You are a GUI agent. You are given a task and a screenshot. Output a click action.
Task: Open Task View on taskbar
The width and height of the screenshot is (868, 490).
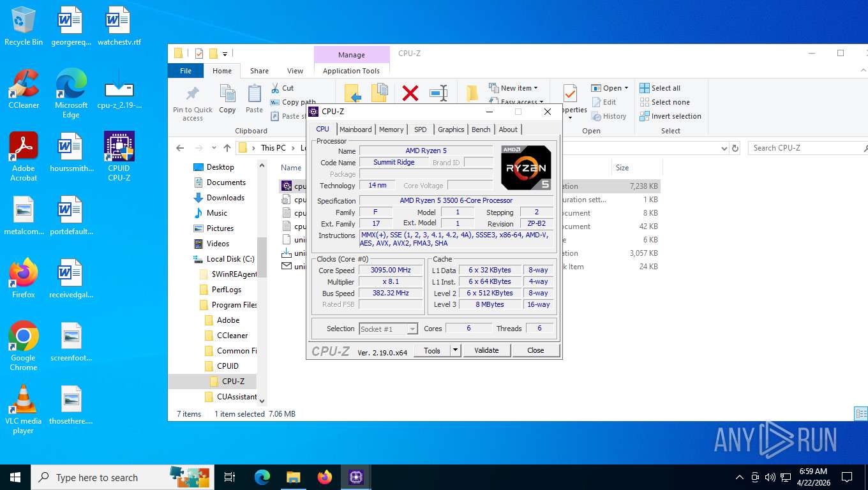tap(230, 477)
